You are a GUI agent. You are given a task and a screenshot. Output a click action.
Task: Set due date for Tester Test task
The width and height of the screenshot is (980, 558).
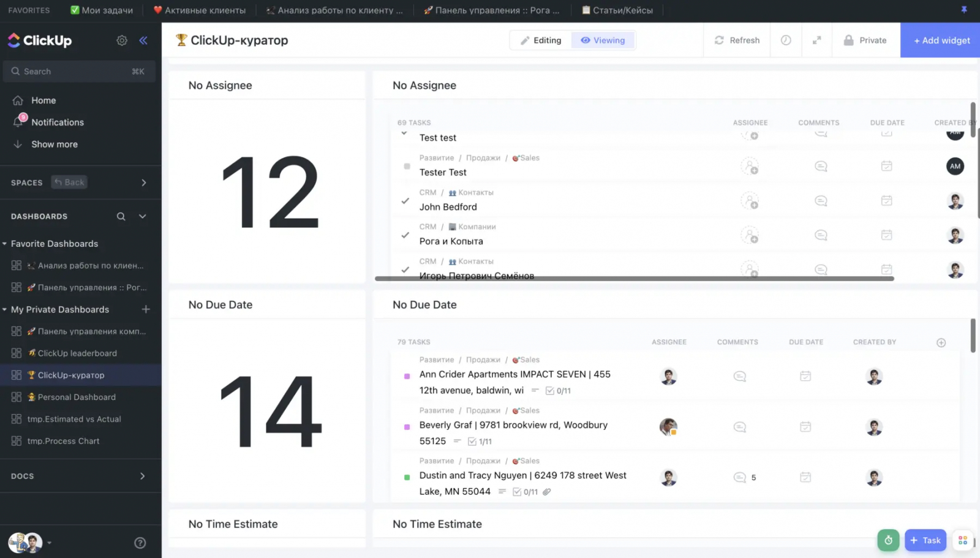click(886, 166)
